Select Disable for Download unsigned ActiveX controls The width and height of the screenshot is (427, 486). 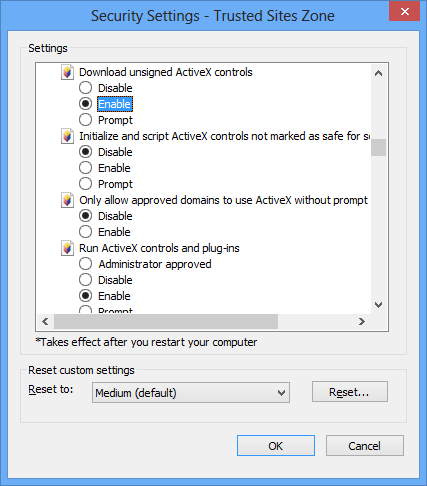tap(86, 88)
